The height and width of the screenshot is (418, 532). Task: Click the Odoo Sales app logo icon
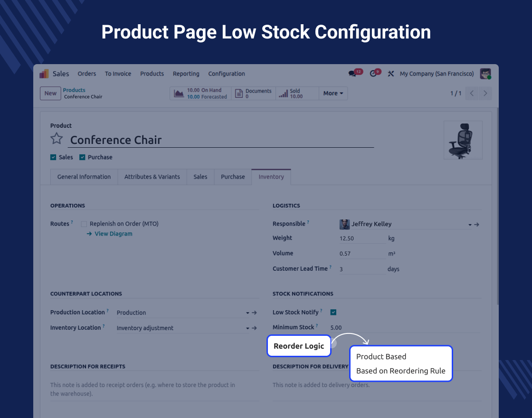click(x=44, y=74)
